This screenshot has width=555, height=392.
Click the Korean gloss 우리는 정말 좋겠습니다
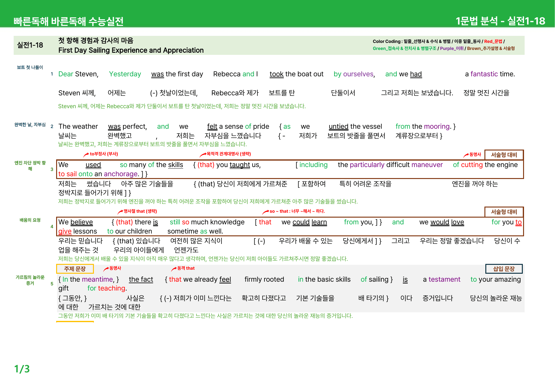(452, 241)
